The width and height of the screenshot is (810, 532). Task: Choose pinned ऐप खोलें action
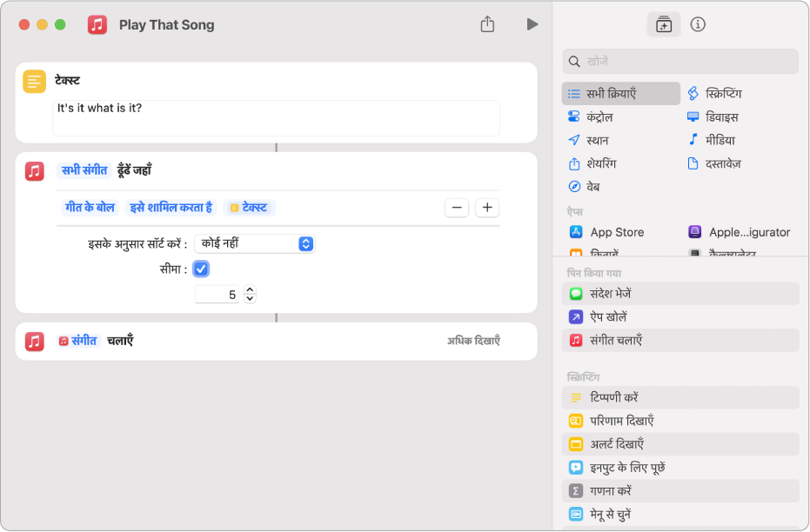click(x=680, y=316)
